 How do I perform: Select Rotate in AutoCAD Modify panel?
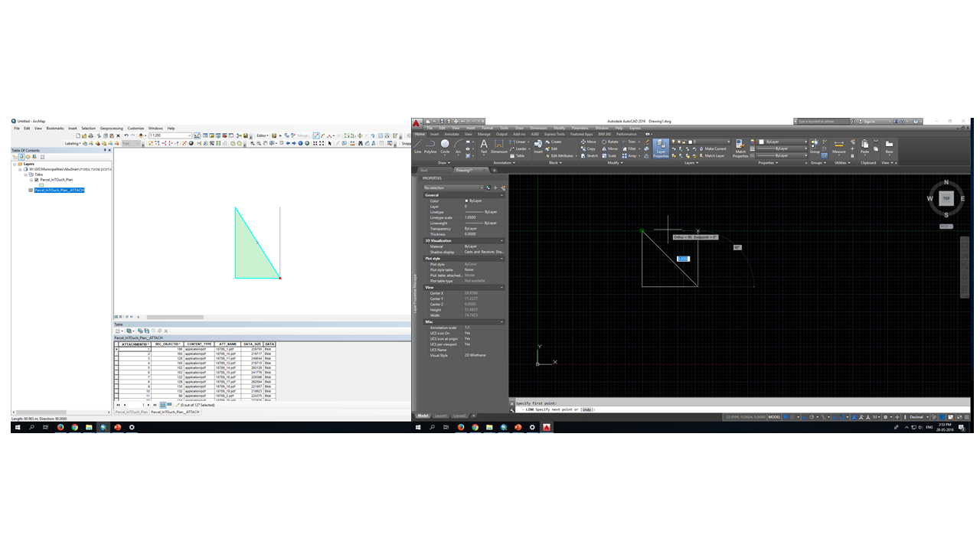pyautogui.click(x=609, y=142)
